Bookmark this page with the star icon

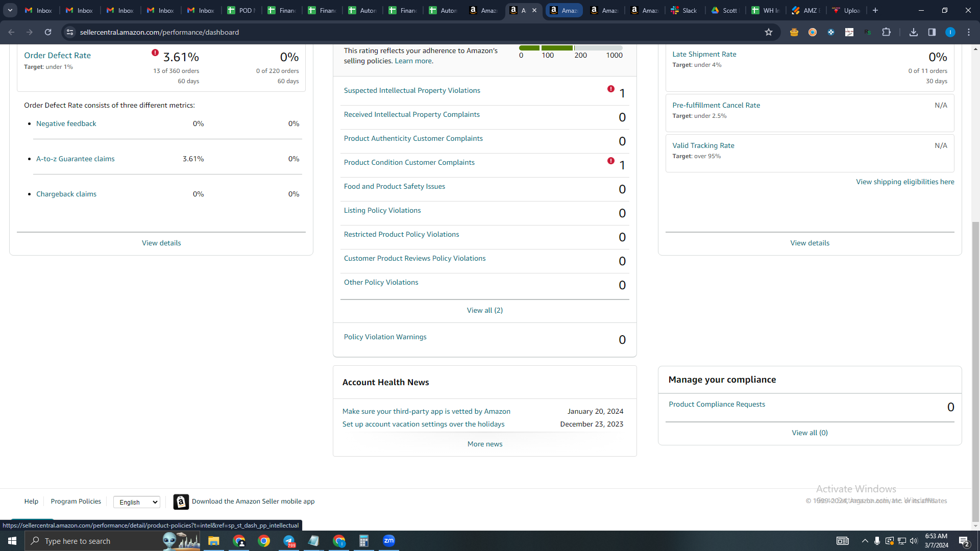click(x=769, y=32)
